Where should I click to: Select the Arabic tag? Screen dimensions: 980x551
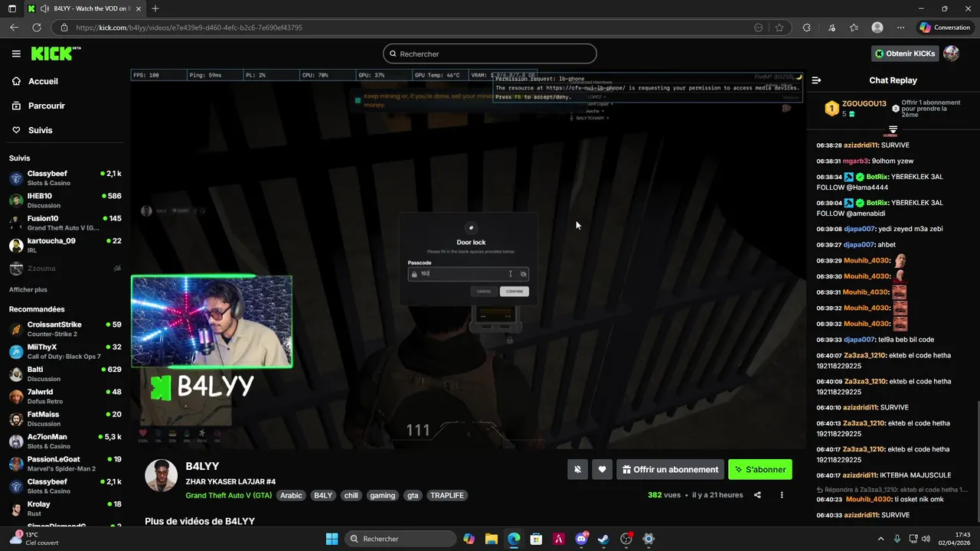[291, 495]
